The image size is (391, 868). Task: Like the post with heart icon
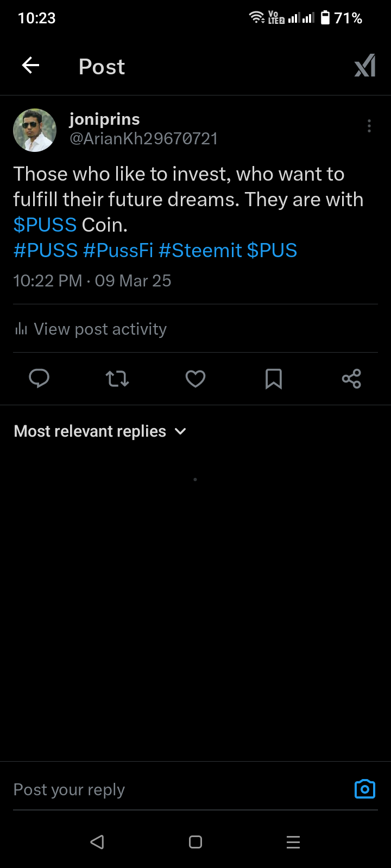(x=195, y=378)
